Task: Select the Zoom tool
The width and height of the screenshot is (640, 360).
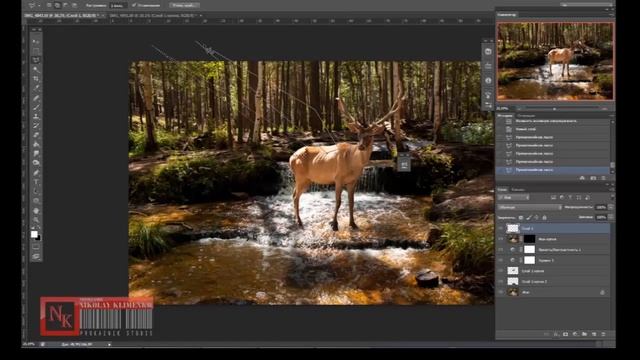Action: point(36,220)
